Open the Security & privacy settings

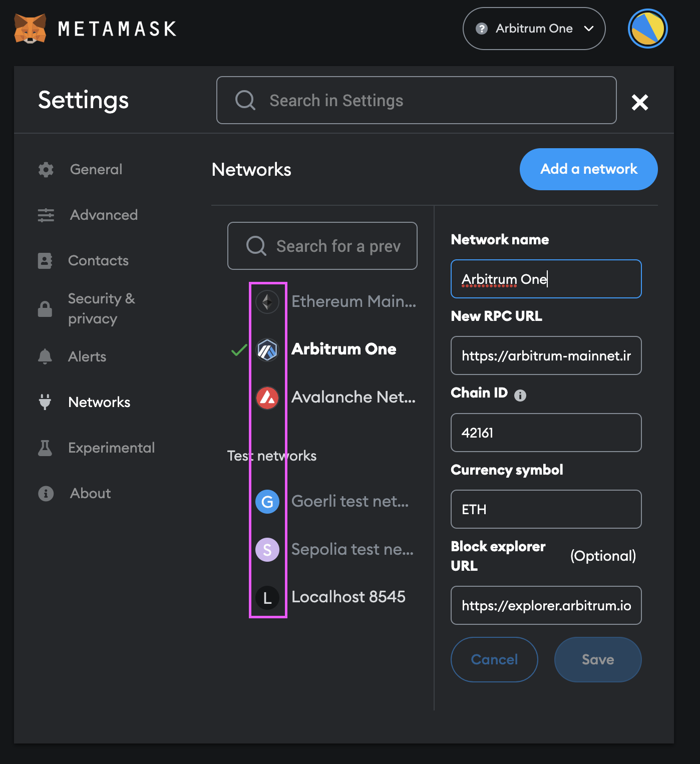102,308
